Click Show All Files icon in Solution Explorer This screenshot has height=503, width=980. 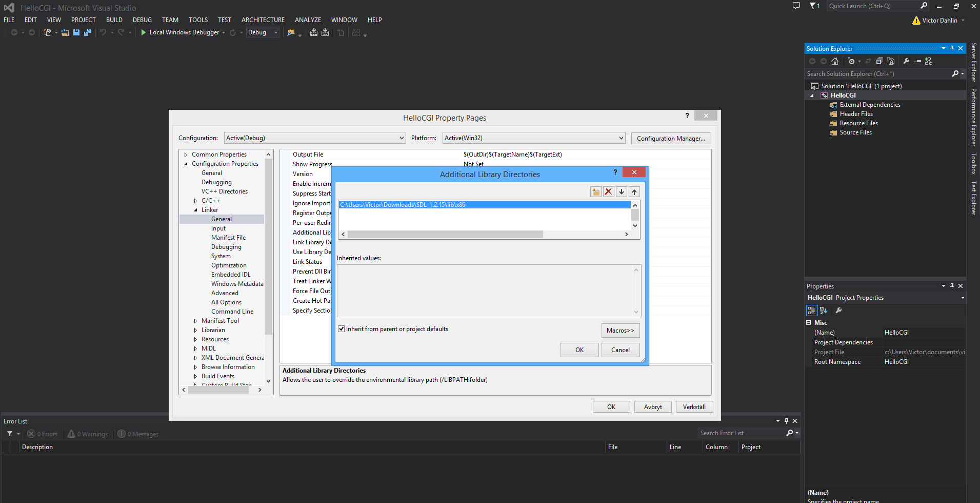pyautogui.click(x=891, y=61)
